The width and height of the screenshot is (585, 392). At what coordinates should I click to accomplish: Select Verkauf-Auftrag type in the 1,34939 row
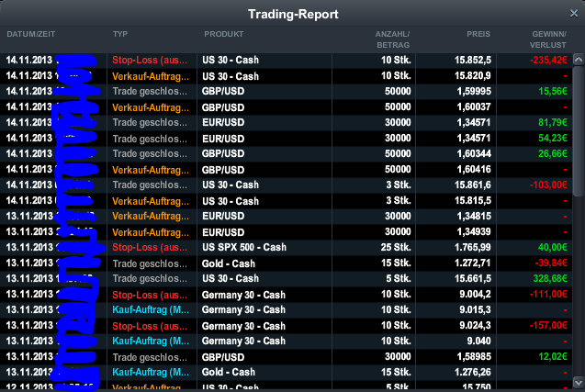click(151, 232)
